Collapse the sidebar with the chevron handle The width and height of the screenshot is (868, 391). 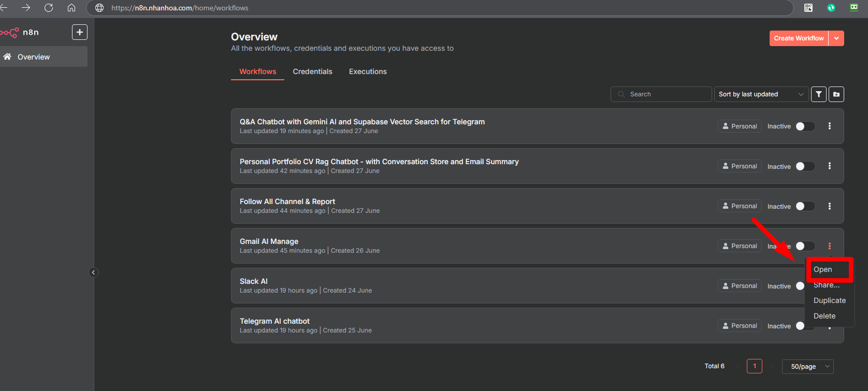click(x=94, y=272)
